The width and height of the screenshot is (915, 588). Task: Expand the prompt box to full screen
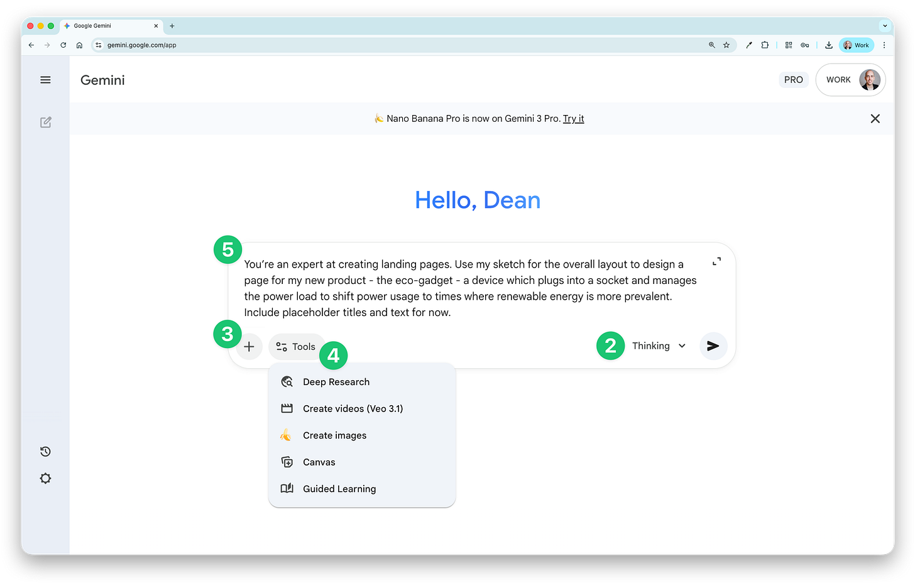tap(716, 261)
